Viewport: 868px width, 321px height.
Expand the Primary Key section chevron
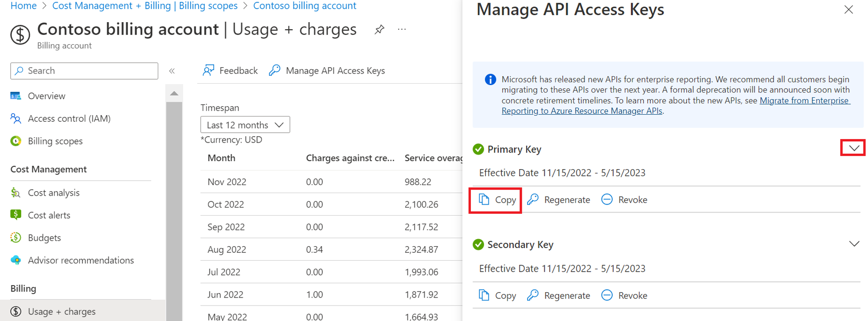click(853, 148)
